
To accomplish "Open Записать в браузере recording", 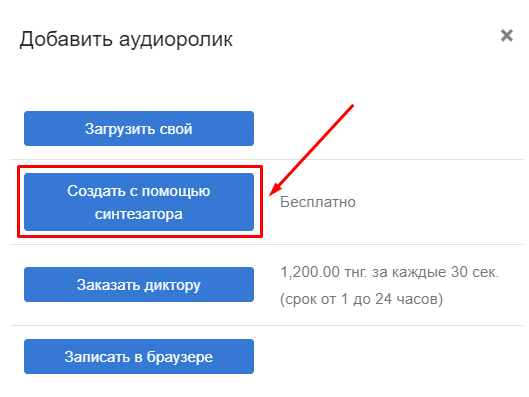I will pos(139,357).
